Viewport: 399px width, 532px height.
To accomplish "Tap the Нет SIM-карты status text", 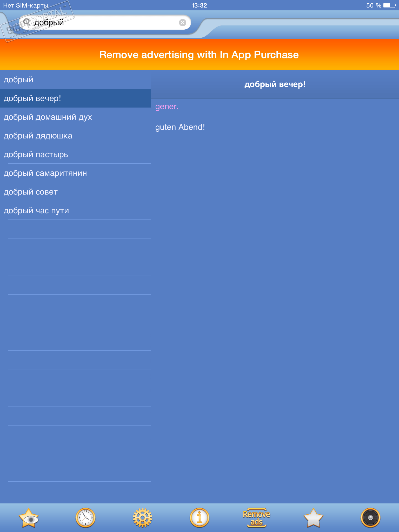I will tap(26, 5).
